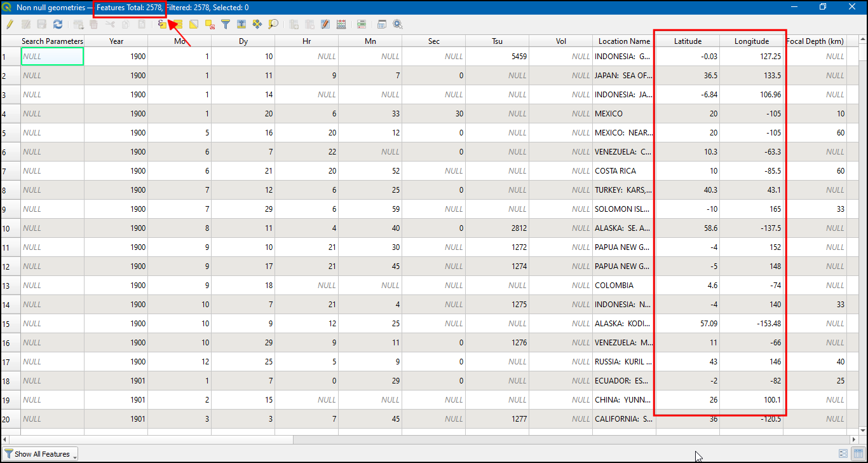This screenshot has height=463, width=868.
Task: Move selection to top icon
Action: click(241, 25)
